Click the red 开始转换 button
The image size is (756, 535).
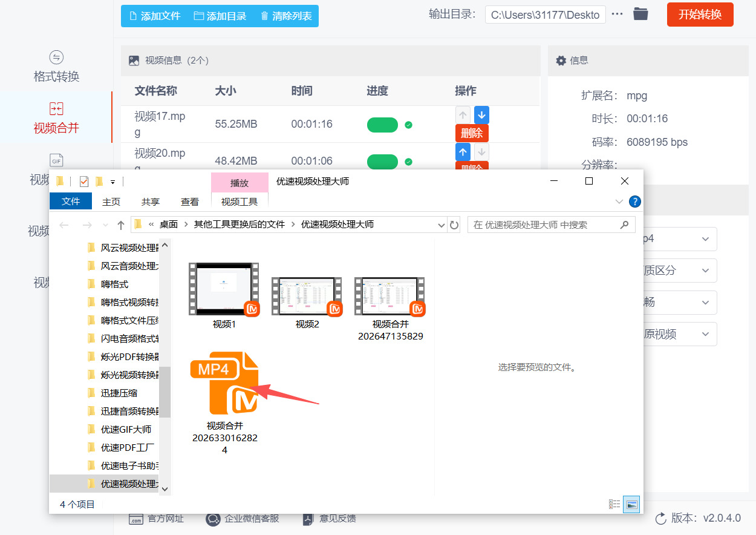tap(700, 14)
